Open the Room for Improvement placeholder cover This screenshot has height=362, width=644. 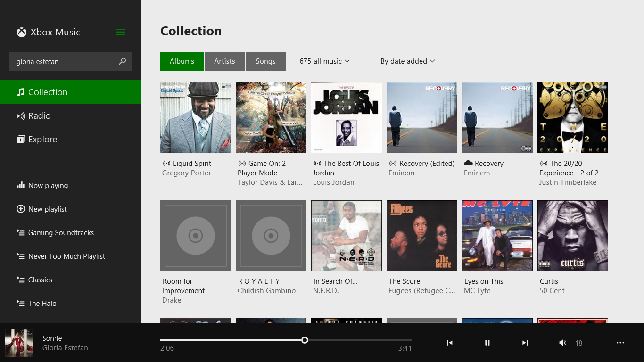[196, 236]
